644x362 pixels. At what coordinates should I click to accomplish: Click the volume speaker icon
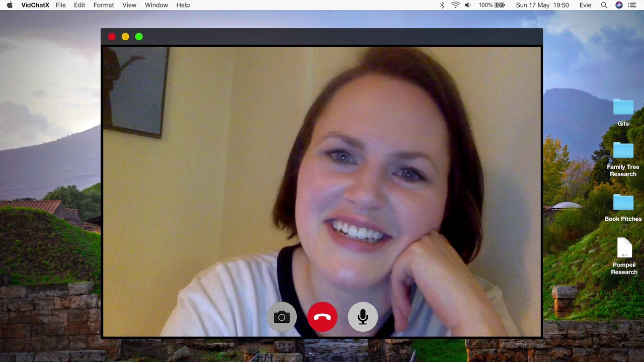(468, 5)
